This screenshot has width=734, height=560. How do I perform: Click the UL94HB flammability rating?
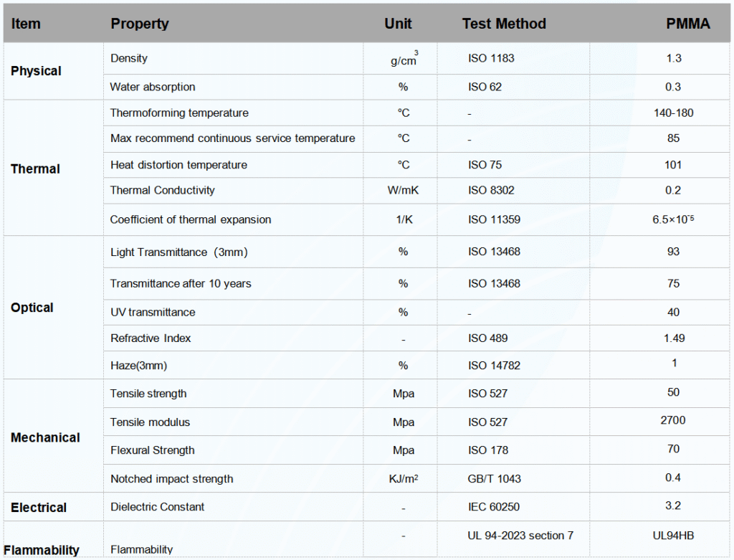673,535
